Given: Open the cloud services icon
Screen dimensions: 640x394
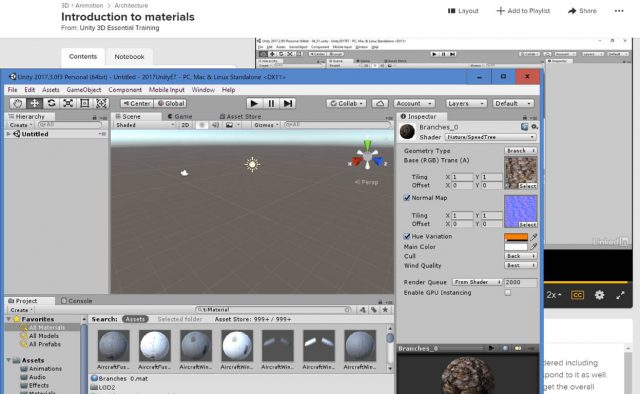Looking at the screenshot, I should pyautogui.click(x=380, y=103).
